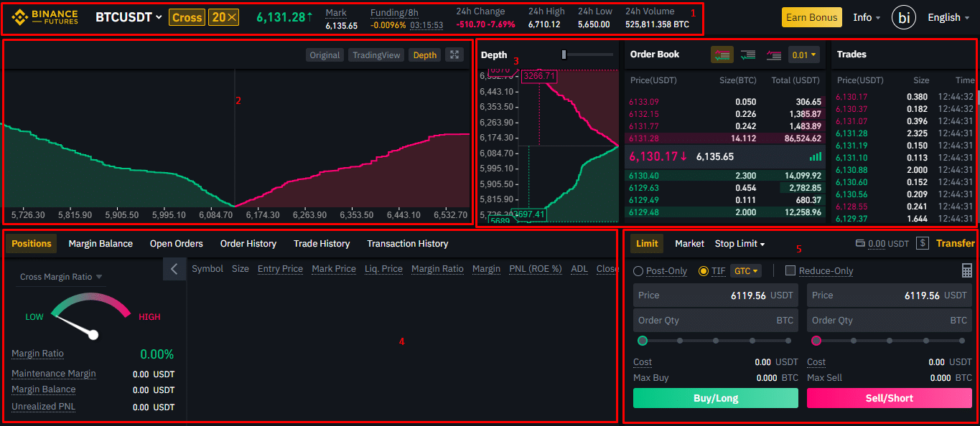
Task: Open the Transaction History tab
Action: (x=408, y=244)
